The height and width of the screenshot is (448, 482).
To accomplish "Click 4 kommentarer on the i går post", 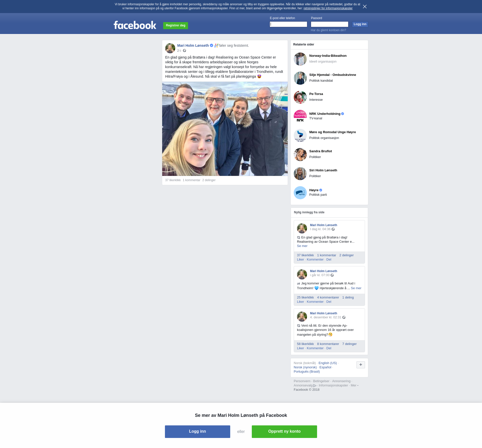I will click(328, 297).
